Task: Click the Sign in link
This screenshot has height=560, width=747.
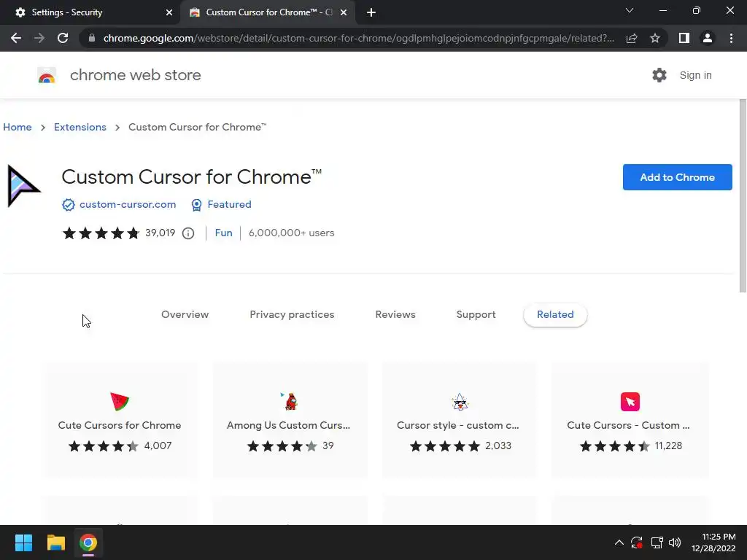Action: point(695,75)
